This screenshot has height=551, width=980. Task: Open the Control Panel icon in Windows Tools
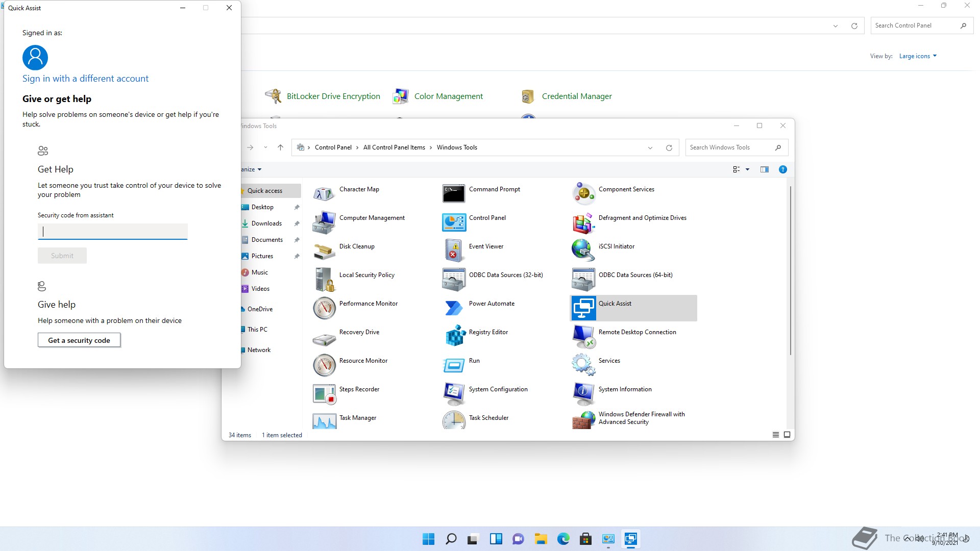(454, 222)
